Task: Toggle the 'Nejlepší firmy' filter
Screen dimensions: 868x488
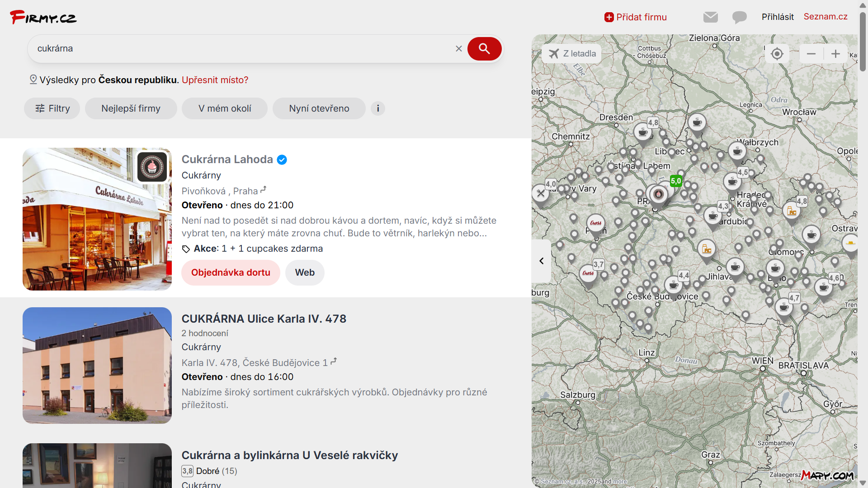Action: 131,108
